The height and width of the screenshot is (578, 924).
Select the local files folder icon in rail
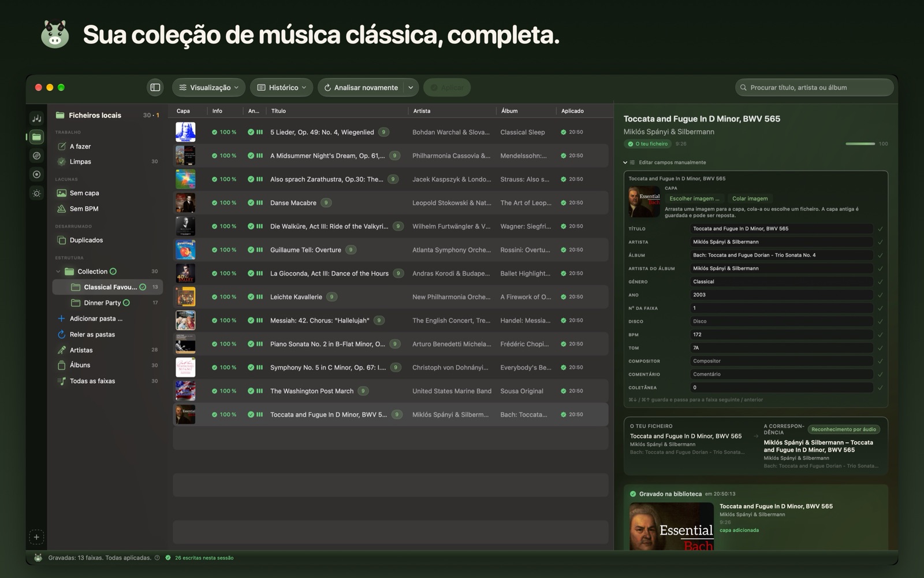(x=36, y=137)
